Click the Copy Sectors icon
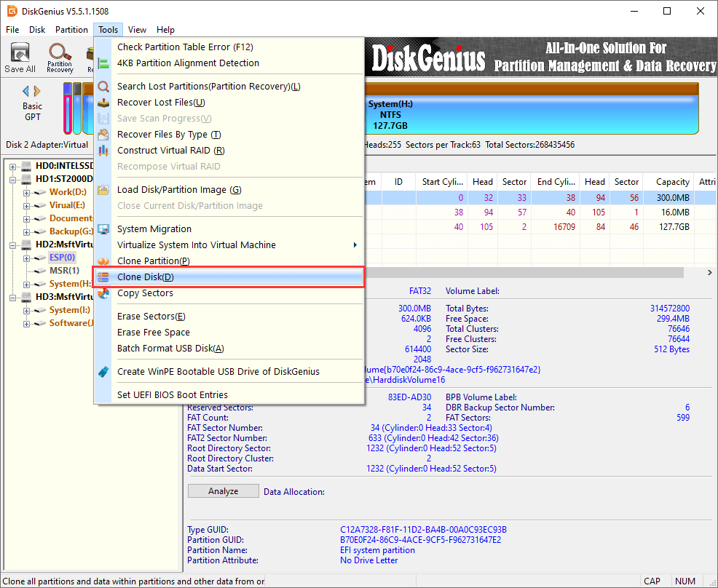718x588 pixels. pyautogui.click(x=103, y=293)
